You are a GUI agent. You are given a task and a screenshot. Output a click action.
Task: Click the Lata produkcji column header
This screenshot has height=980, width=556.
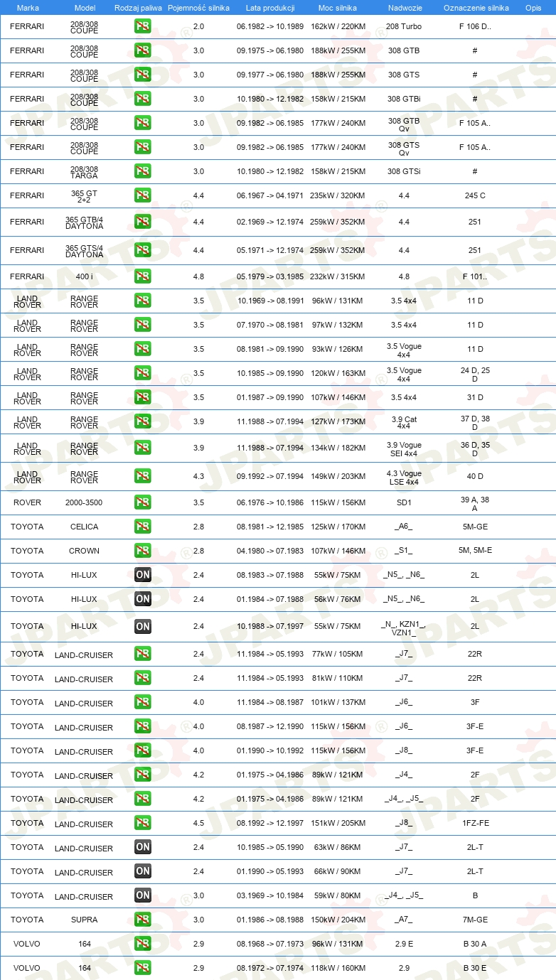270,7
